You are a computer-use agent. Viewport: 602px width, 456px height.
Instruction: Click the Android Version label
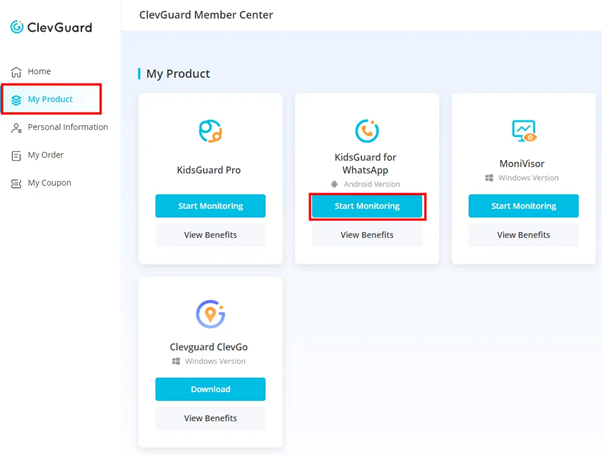[372, 184]
